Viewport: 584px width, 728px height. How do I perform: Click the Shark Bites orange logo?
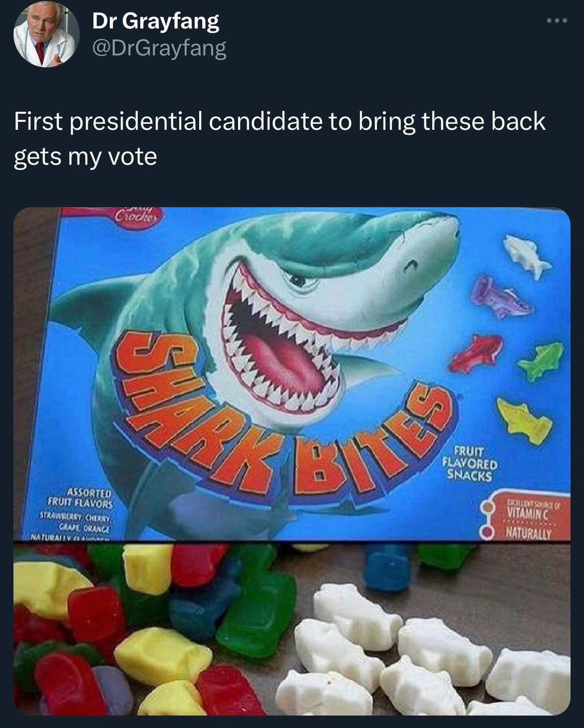click(282, 414)
